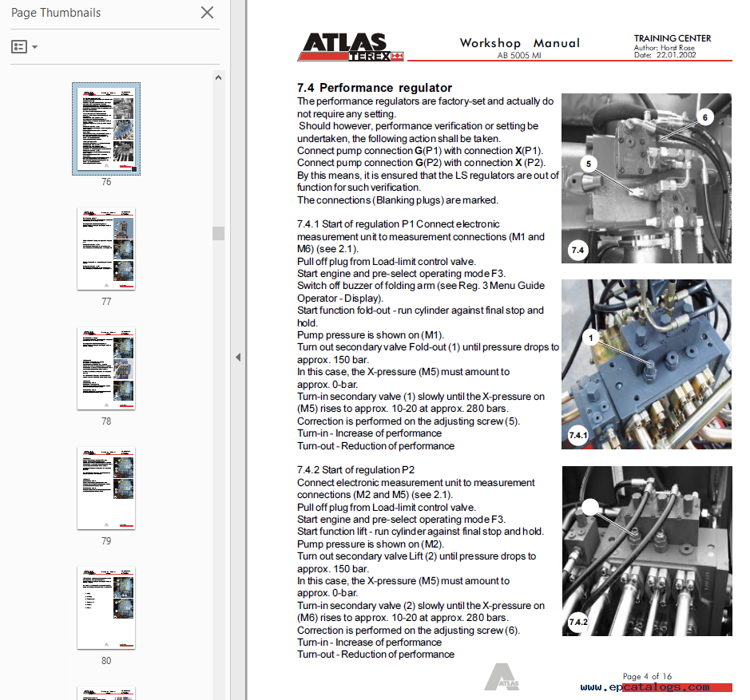Screen dimensions: 750x700
Task: Click the page label 76
Action: [106, 182]
